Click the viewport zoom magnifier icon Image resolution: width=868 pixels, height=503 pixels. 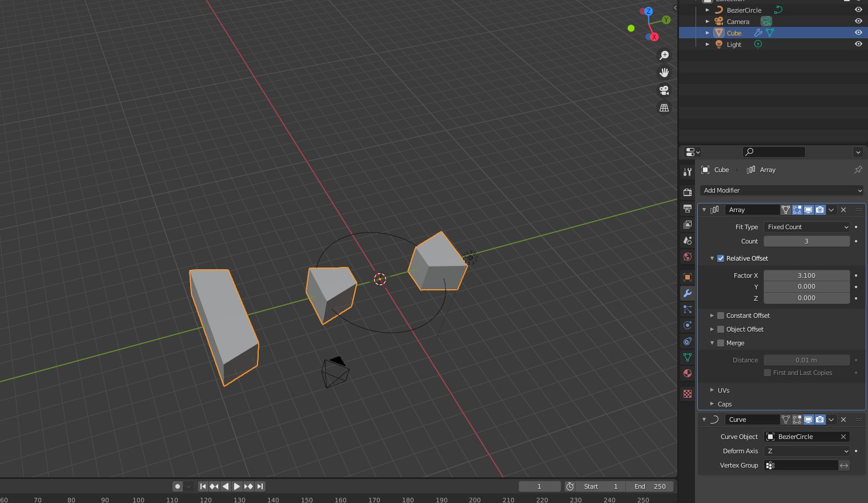click(664, 55)
